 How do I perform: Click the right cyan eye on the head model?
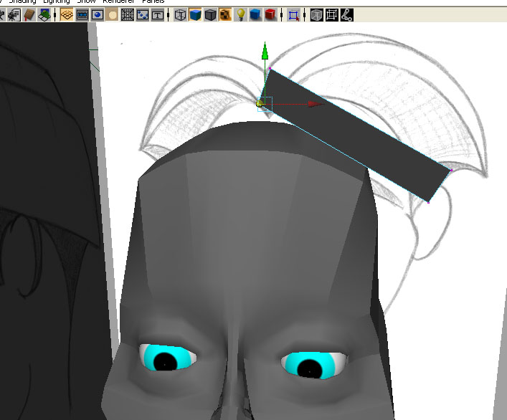313,365
